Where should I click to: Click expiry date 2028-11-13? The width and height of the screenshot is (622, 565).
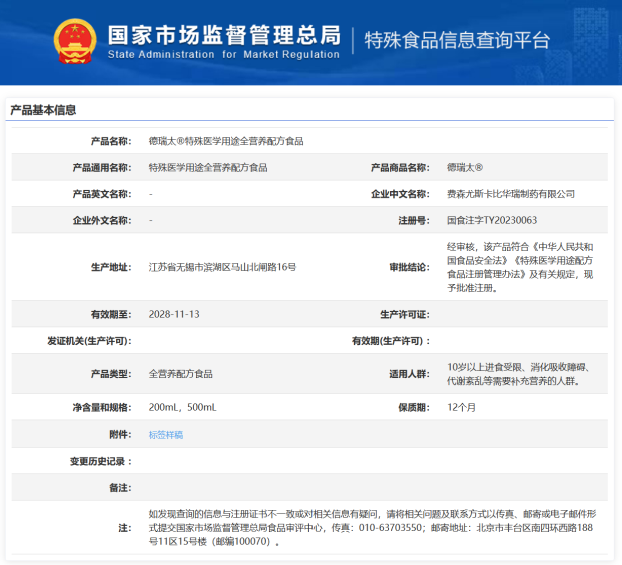coord(174,314)
